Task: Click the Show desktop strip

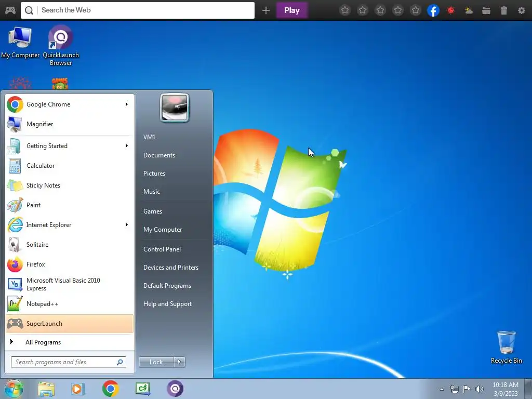Action: tap(528, 389)
